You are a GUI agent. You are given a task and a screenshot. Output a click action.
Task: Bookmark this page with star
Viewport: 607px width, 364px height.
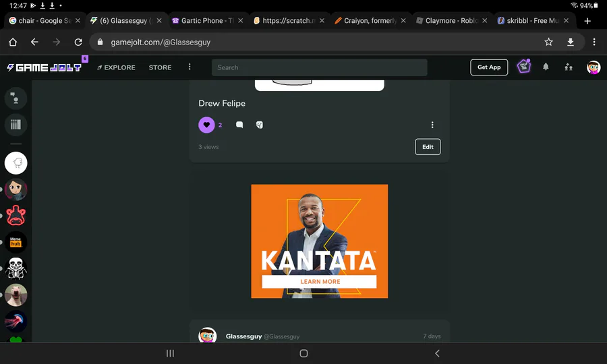548,42
